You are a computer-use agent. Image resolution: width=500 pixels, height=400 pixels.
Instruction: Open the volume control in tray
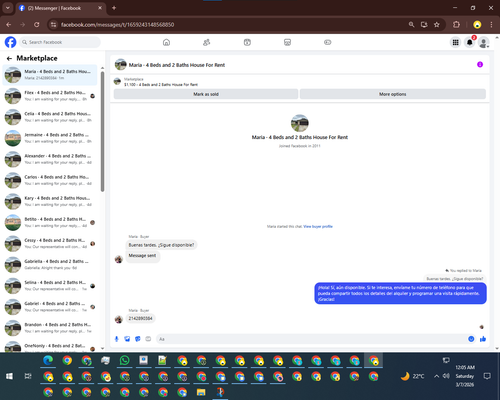click(x=446, y=376)
